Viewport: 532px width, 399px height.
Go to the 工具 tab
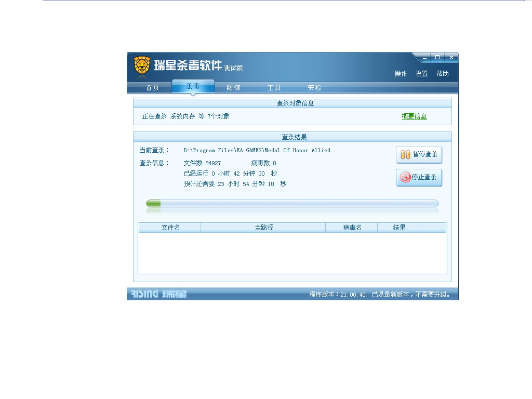274,87
